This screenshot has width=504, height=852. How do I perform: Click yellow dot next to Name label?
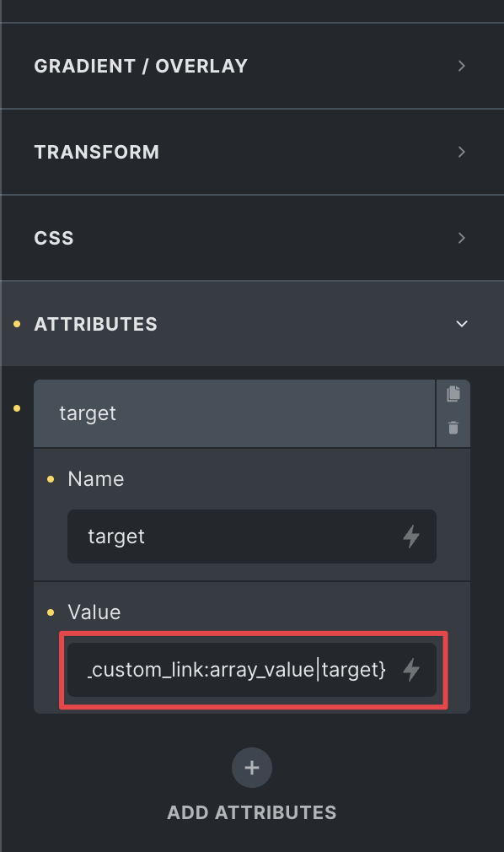pyautogui.click(x=51, y=478)
